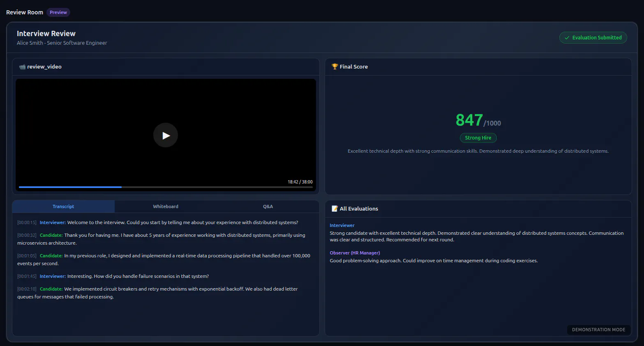Click the Final Score panel title
The image size is (644, 346).
[x=353, y=66]
